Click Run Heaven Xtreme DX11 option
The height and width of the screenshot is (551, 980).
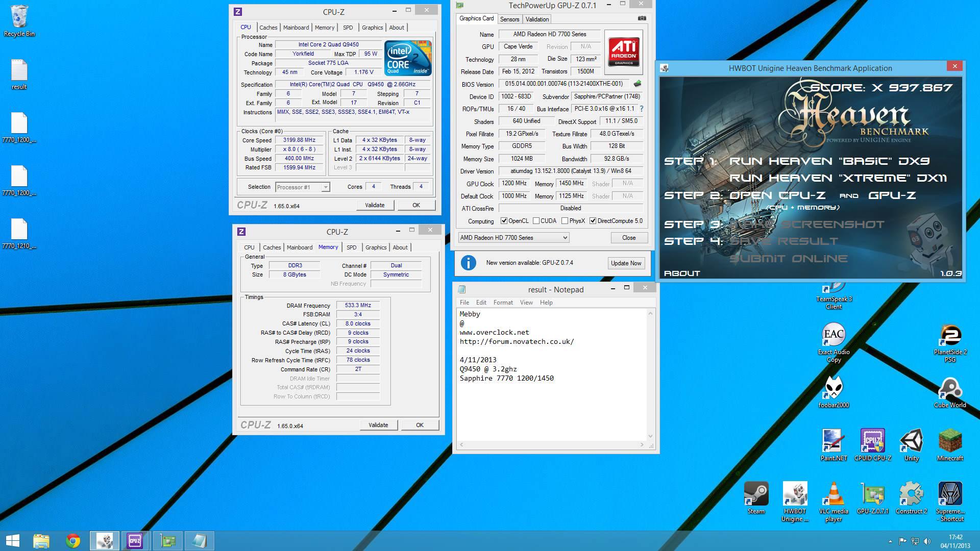tap(838, 178)
